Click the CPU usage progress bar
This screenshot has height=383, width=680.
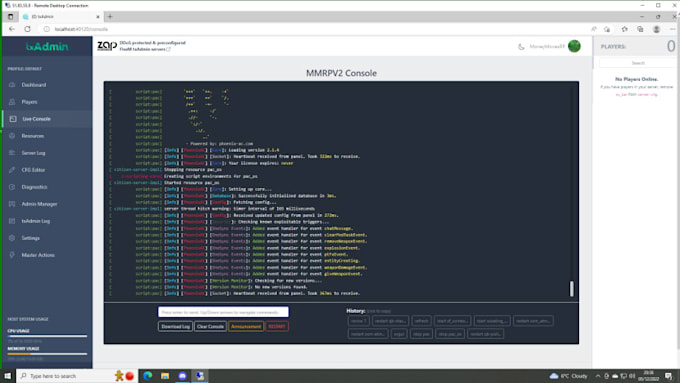coord(47,336)
